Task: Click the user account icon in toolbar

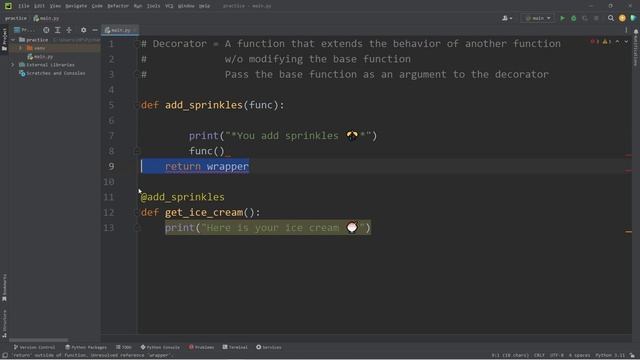Action: pyautogui.click(x=507, y=18)
